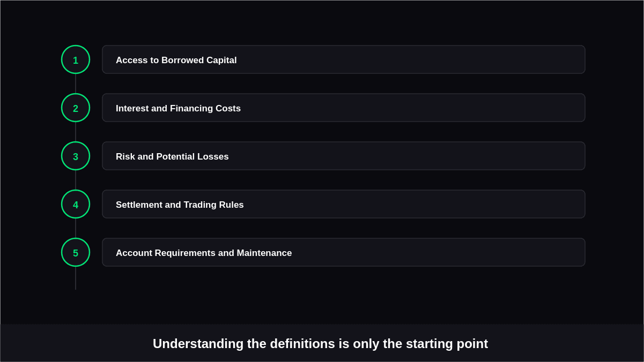
Task: Open the Risk and Potential Losses item
Action: [x=344, y=156]
